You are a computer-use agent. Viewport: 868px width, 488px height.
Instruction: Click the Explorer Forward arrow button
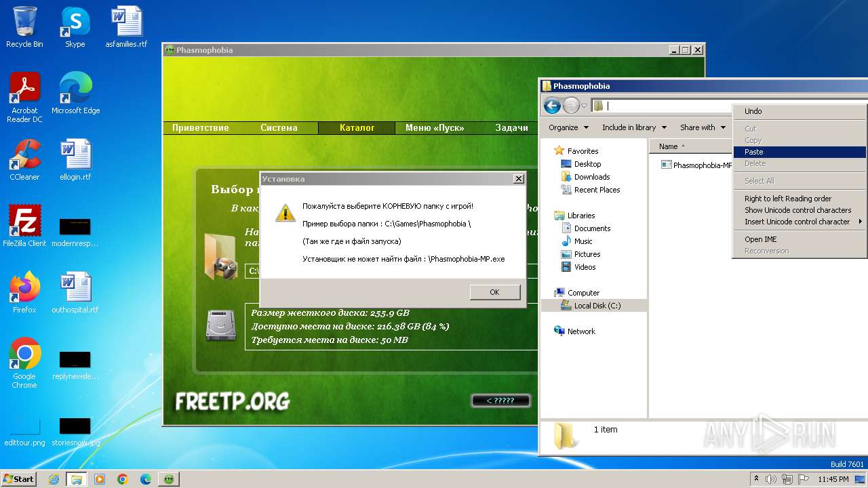pos(571,106)
